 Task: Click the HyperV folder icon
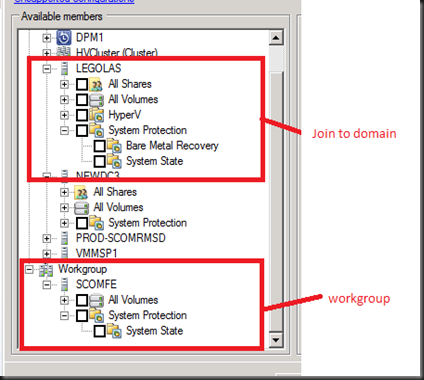(x=96, y=115)
